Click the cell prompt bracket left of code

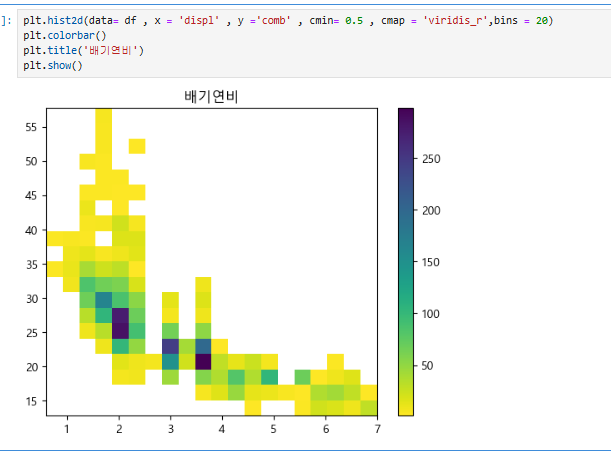click(x=6, y=20)
